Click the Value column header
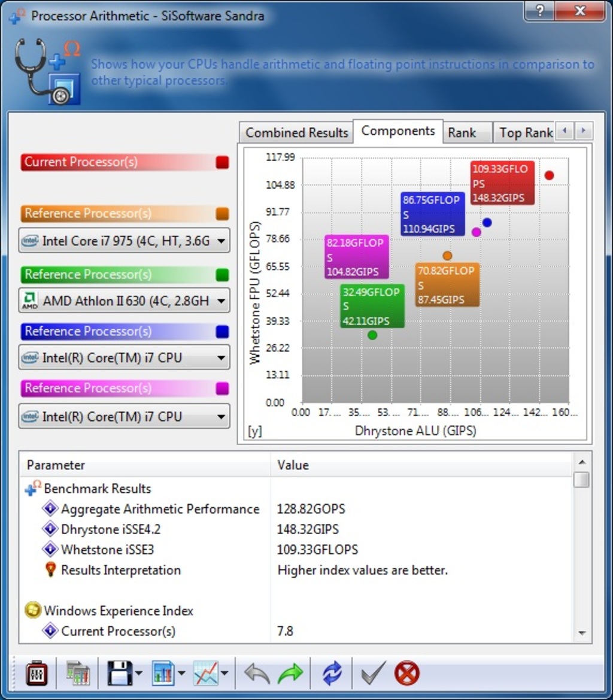Screen dimensions: 613x700 pos(421,465)
